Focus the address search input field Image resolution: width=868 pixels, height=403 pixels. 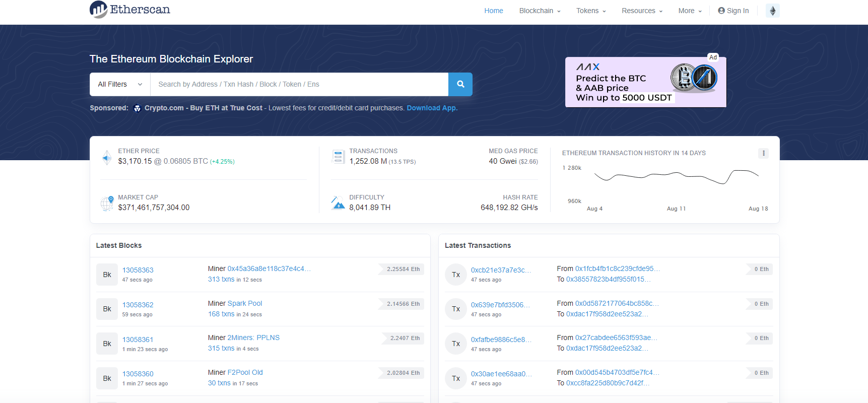point(299,84)
